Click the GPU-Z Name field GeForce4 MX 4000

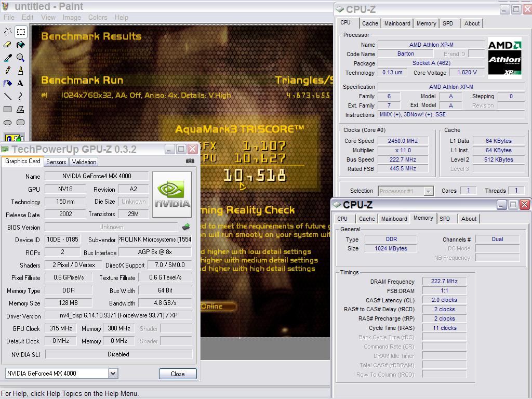(x=97, y=176)
